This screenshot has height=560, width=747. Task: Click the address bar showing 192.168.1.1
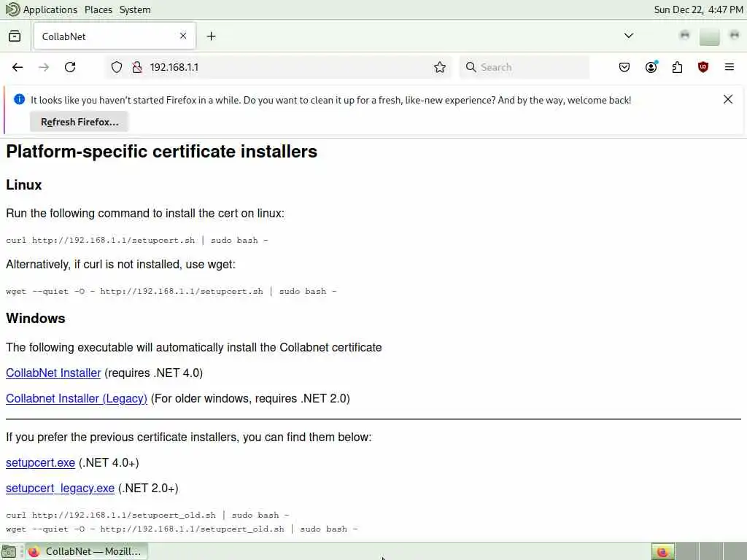pos(276,67)
